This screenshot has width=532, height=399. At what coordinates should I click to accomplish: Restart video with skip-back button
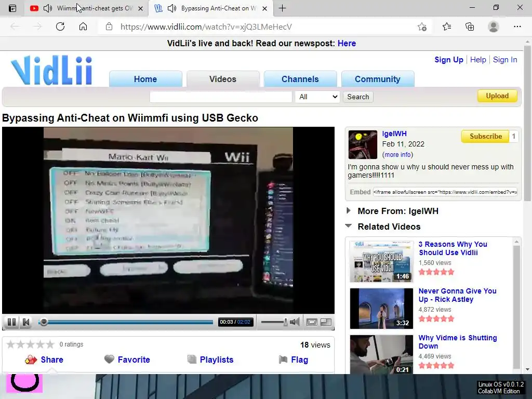[x=26, y=322]
